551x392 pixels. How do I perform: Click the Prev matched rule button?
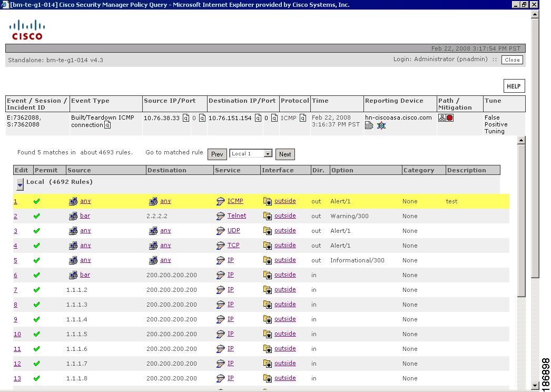pyautogui.click(x=217, y=154)
